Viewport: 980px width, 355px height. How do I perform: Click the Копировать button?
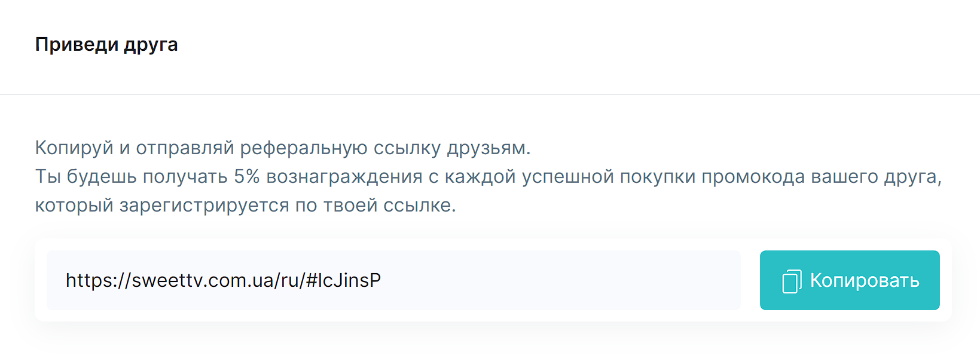coord(849,280)
